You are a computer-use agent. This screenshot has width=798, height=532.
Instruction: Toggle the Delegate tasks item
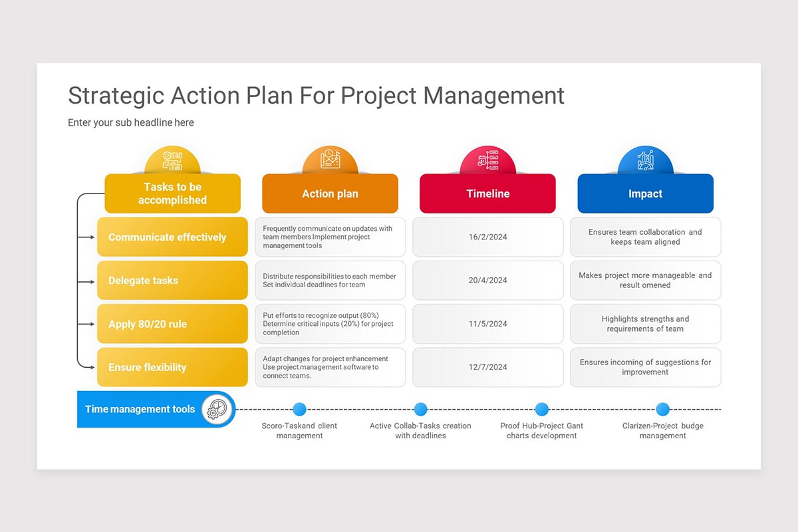click(x=172, y=280)
